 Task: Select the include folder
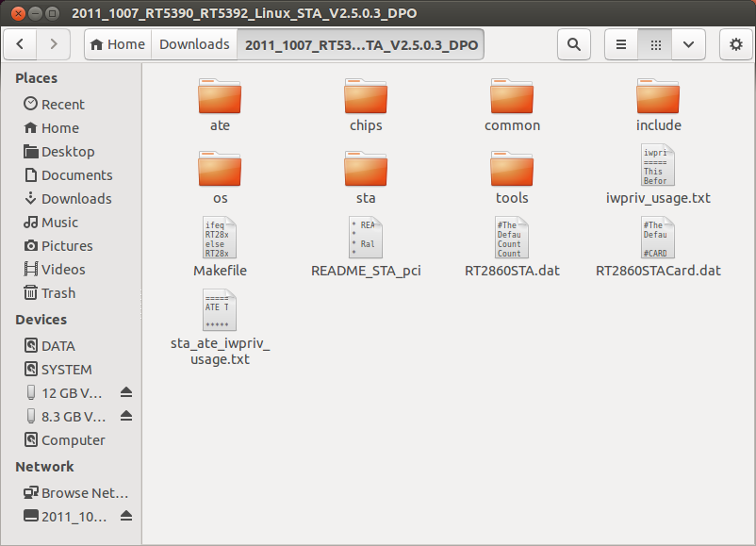coord(658,106)
